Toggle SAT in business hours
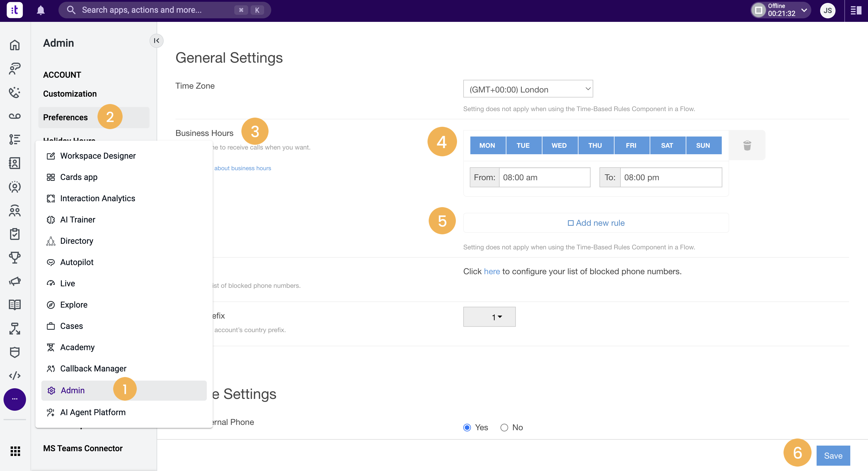Image resolution: width=868 pixels, height=471 pixels. pyautogui.click(x=667, y=145)
